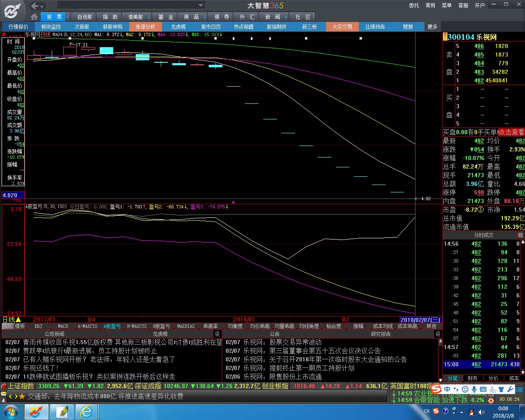Viewport: 525px width, 420px height.
Task: Open the 基金 tab
Action: pos(166,17)
